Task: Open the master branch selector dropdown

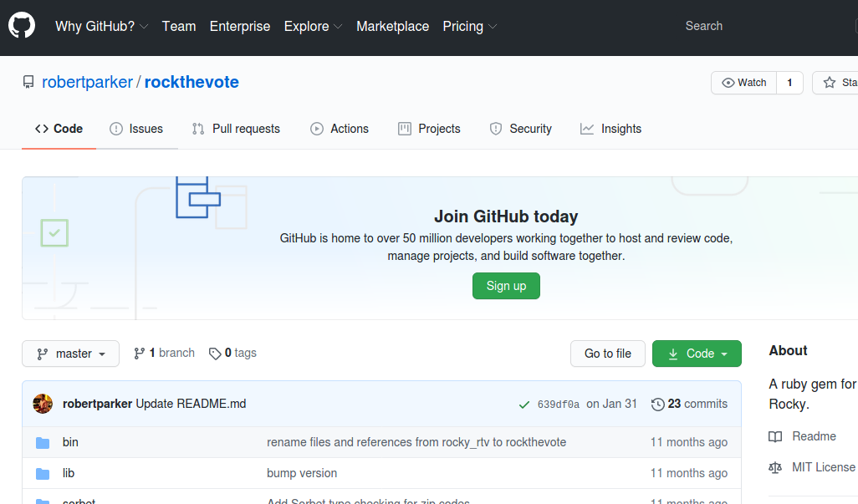Action: pos(70,354)
